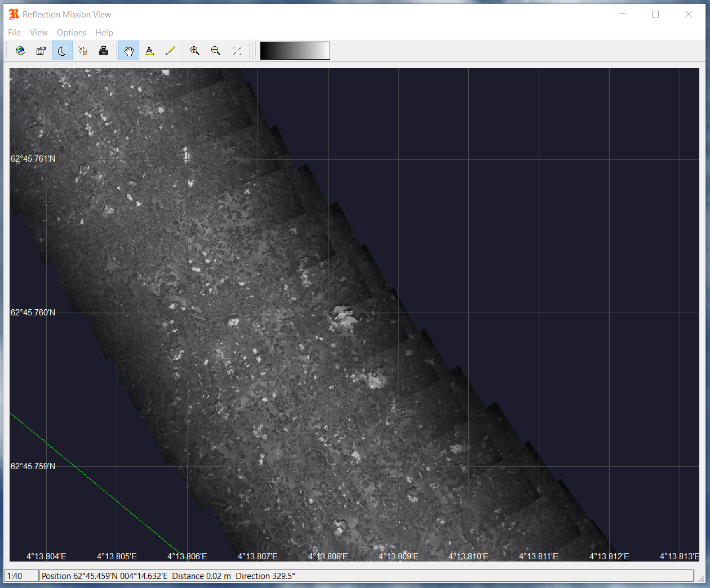This screenshot has height=588, width=710.
Task: Toggle night mode with the moon icon
Action: click(x=62, y=50)
